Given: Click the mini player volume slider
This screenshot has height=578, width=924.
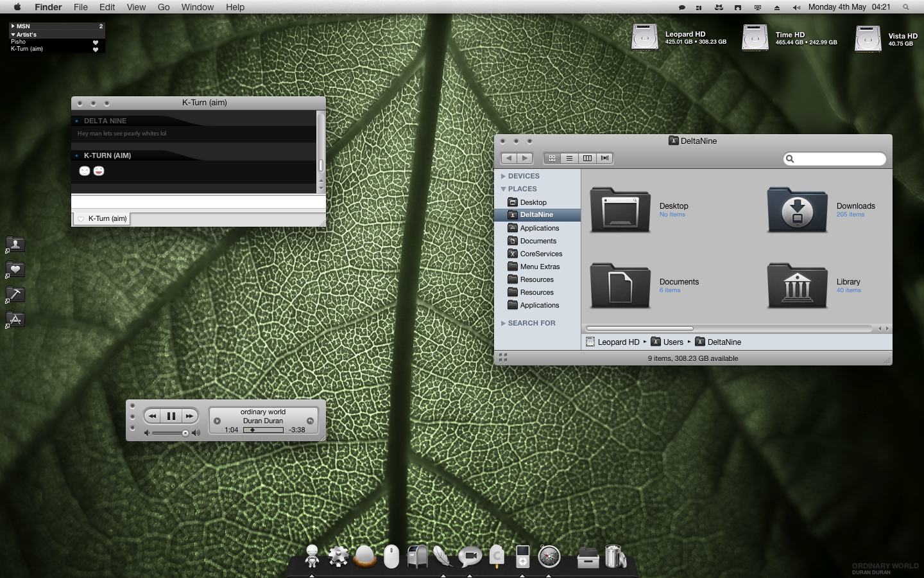Looking at the screenshot, I should coord(171,433).
